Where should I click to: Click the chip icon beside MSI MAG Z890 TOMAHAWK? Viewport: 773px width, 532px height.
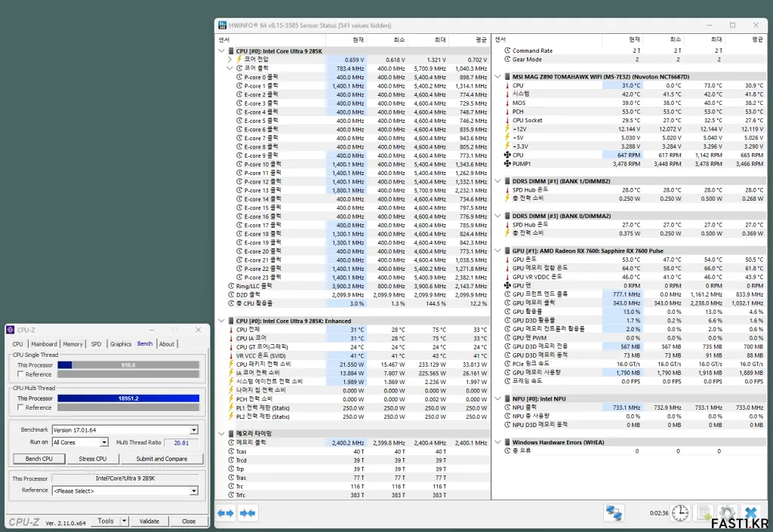(x=507, y=76)
